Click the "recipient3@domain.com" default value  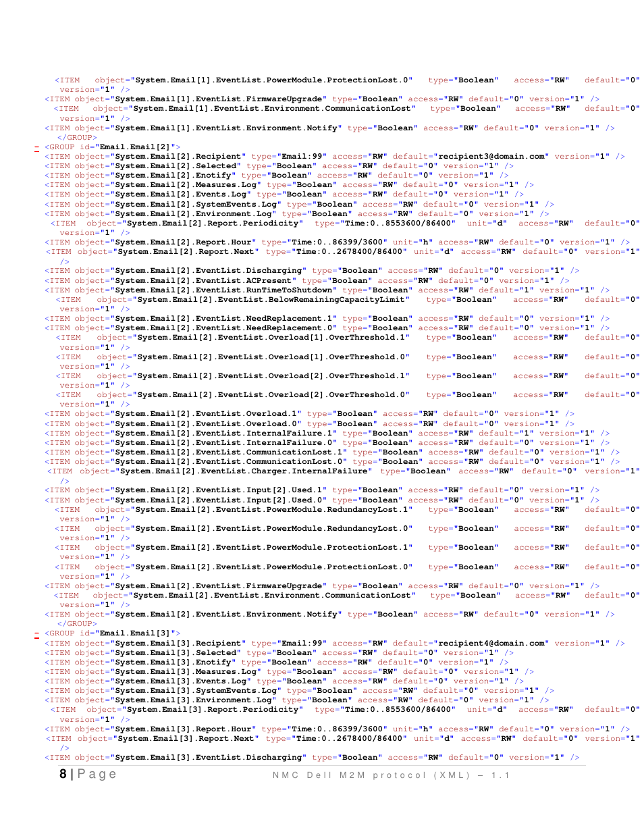[x=492, y=157]
